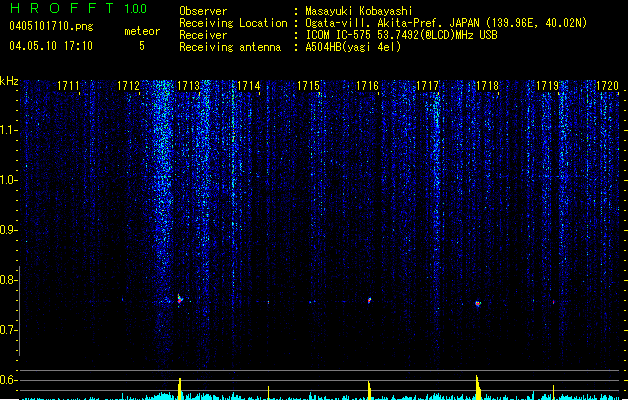
Task: Click the 1.1 kHz axis label
Action: click(9, 130)
